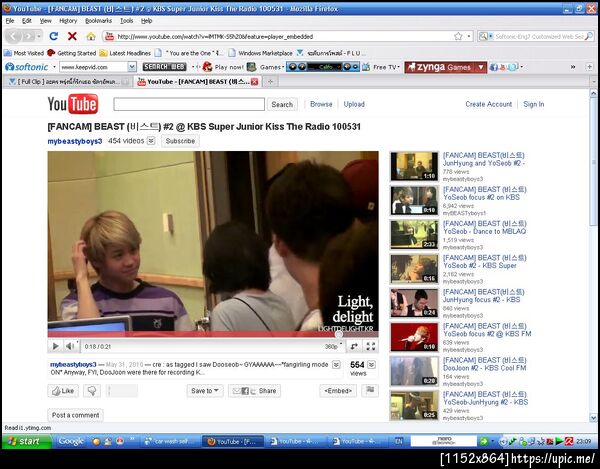Open a new tab with plus button
The height and width of the screenshot is (469, 600).
click(x=270, y=81)
